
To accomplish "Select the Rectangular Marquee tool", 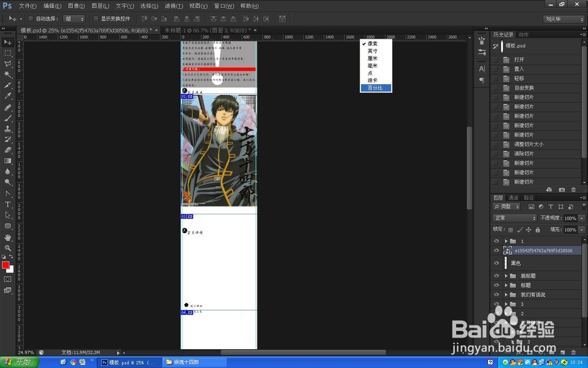I will 8,53.
